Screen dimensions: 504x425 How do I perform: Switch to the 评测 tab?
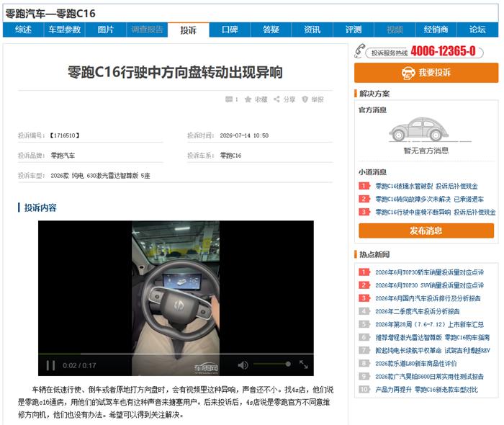click(354, 30)
